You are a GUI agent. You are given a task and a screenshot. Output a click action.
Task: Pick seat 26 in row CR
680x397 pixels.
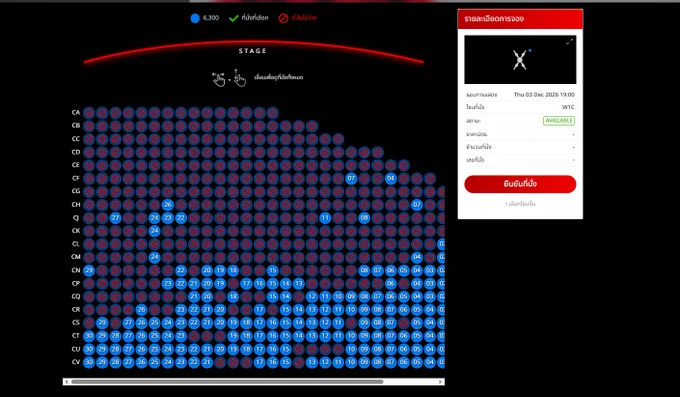[141, 310]
